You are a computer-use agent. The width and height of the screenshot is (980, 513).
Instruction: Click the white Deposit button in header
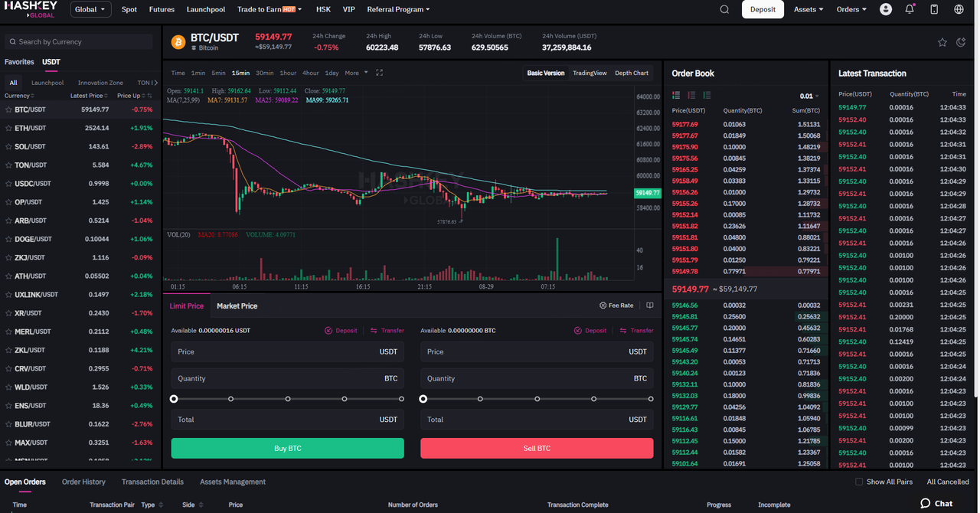(763, 9)
